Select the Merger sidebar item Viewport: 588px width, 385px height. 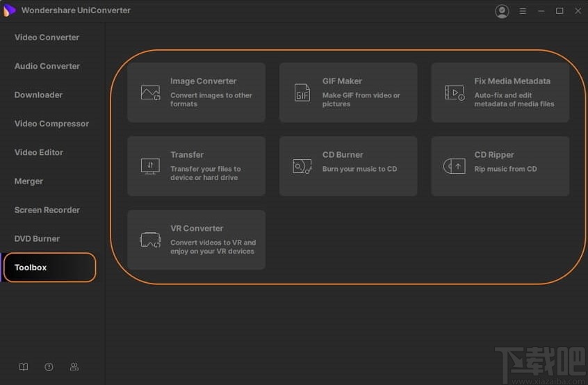(x=28, y=181)
